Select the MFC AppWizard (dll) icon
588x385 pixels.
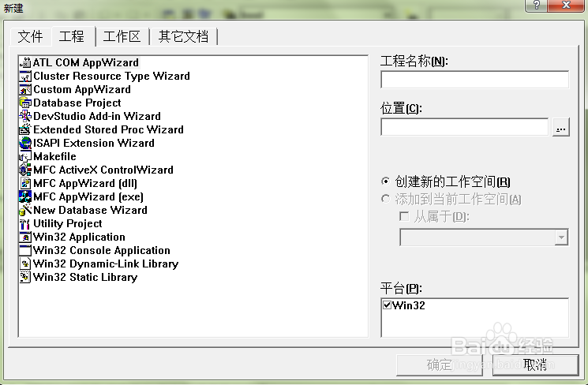pyautogui.click(x=25, y=183)
